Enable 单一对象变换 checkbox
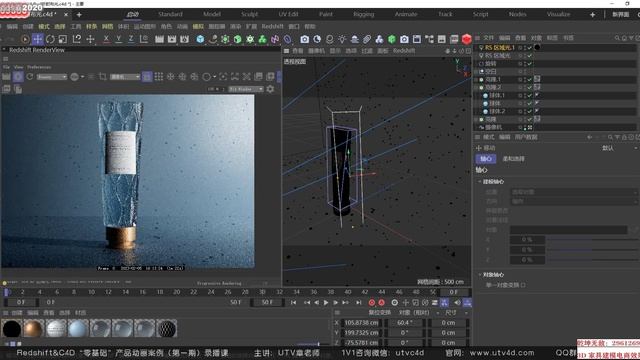Screen dimensions: 640x360 (x=523, y=285)
